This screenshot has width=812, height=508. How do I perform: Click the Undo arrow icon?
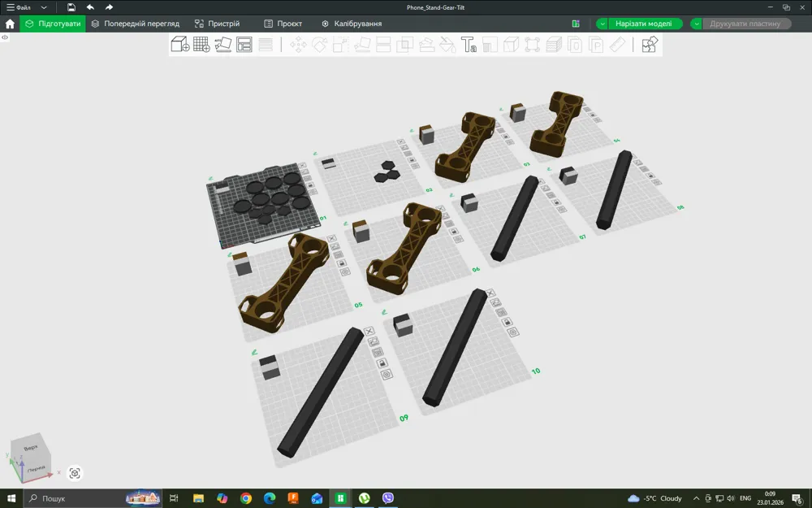(90, 7)
